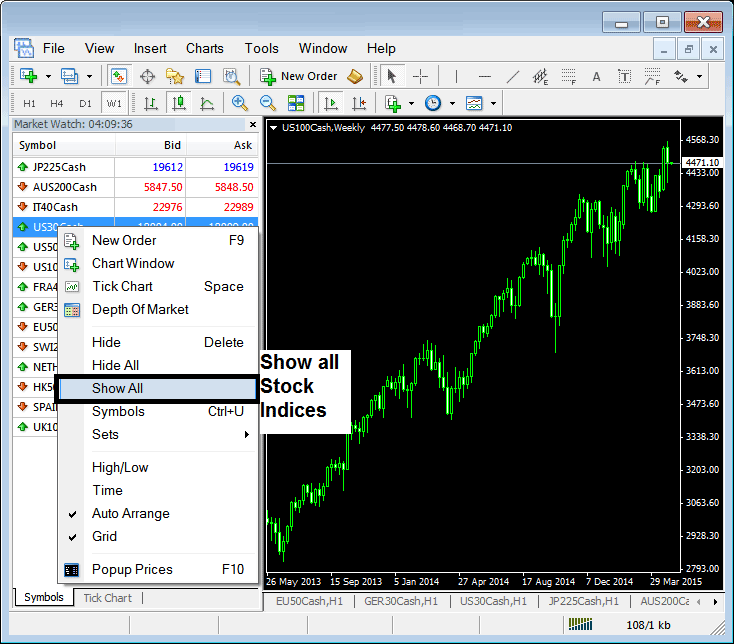Select the trendline tool
The height and width of the screenshot is (644, 734).
point(513,76)
